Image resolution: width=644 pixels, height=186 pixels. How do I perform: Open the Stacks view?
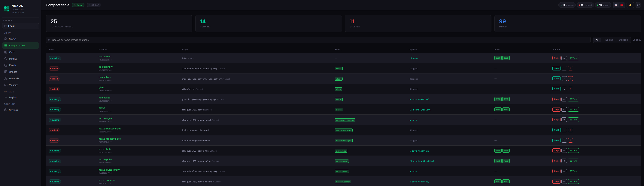point(13,39)
